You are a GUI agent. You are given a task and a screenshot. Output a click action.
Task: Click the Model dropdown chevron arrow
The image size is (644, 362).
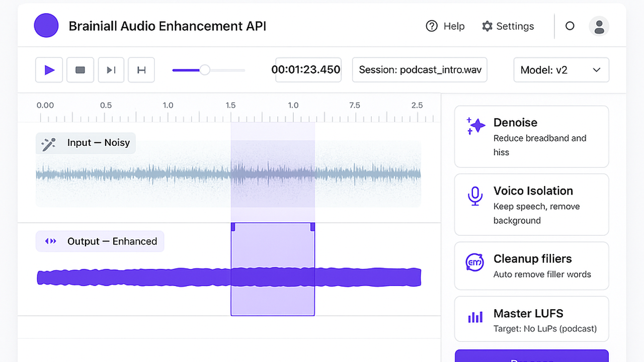[x=597, y=70]
